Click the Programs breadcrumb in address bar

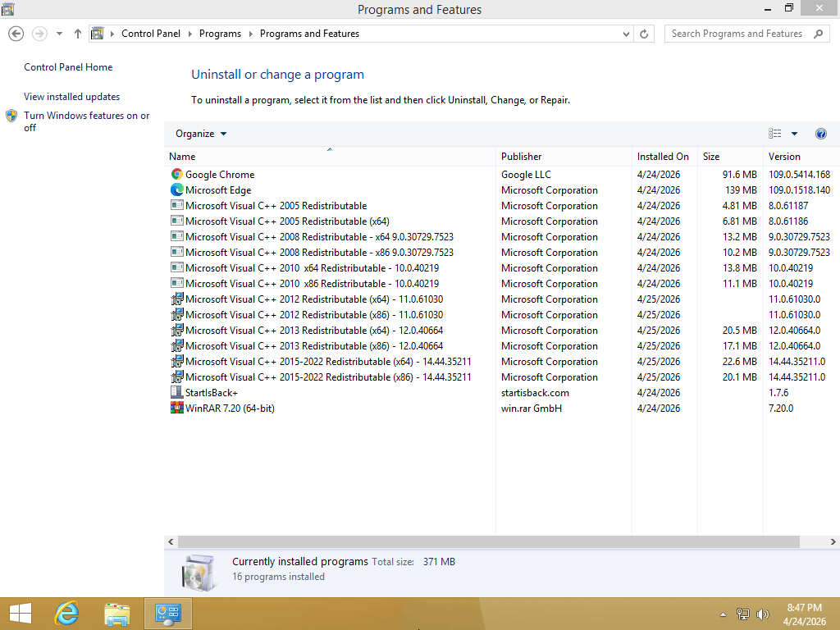point(220,34)
